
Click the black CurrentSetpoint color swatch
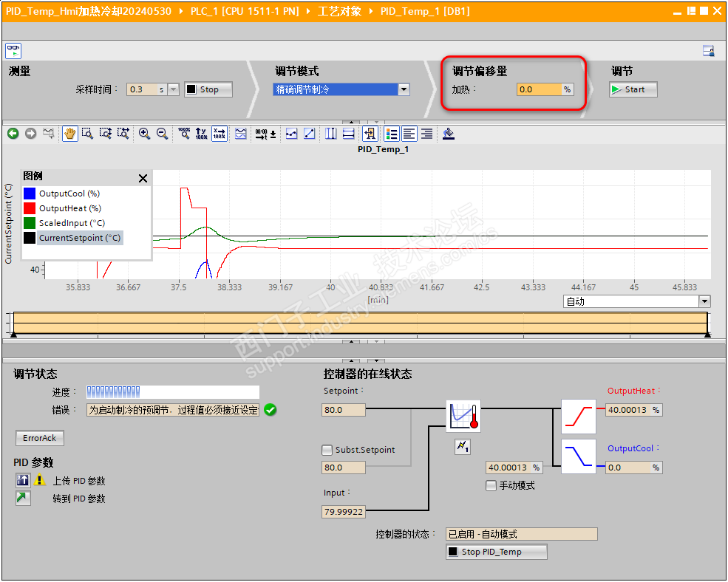click(x=30, y=238)
